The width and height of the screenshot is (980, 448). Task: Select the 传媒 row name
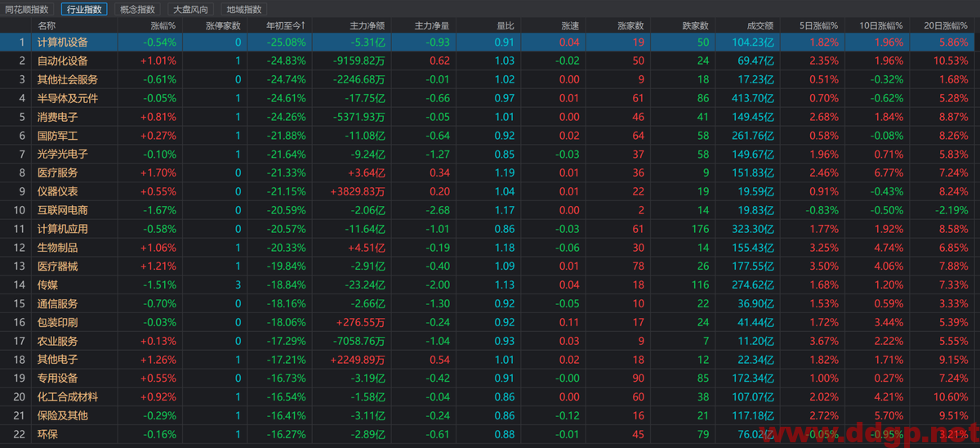(47, 284)
